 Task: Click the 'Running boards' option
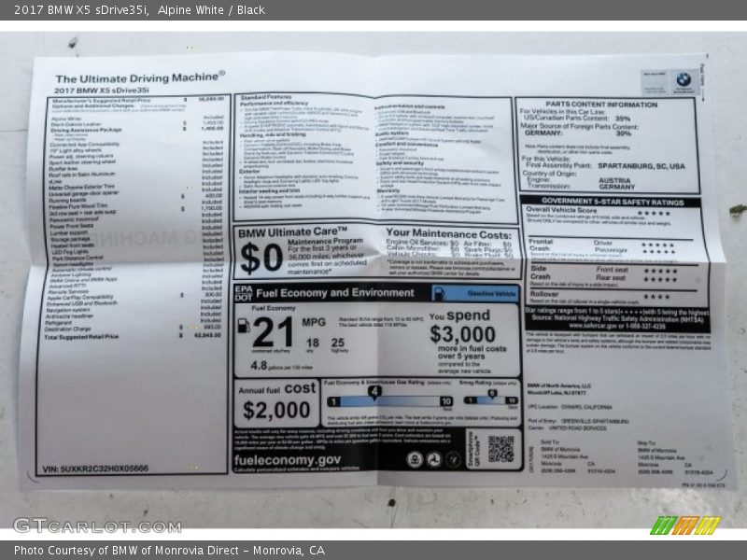[x=67, y=200]
